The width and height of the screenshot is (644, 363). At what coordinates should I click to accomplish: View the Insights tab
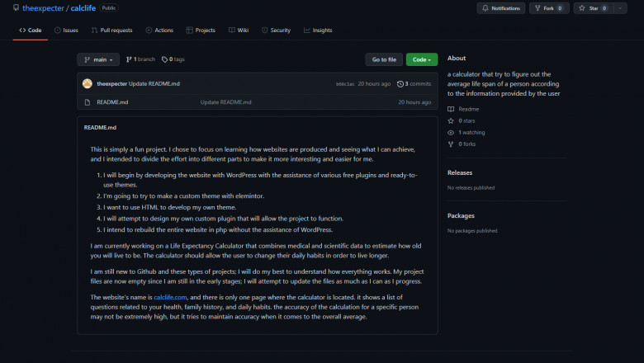pos(318,31)
